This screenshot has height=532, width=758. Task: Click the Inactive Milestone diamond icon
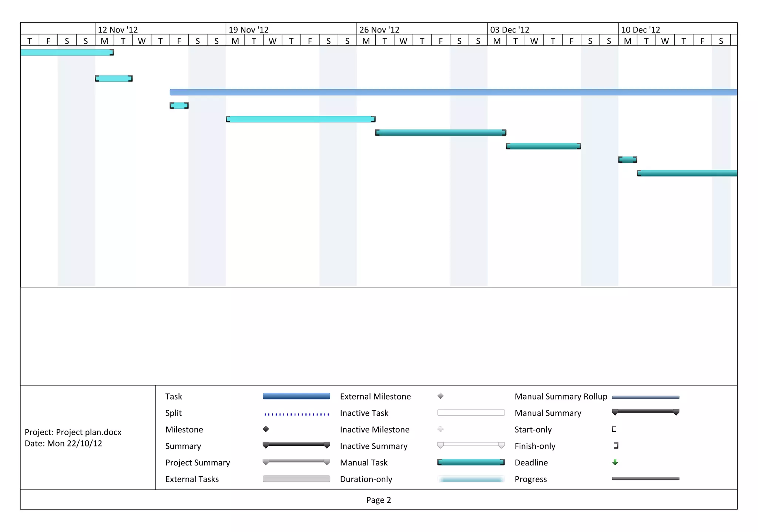[x=440, y=429]
